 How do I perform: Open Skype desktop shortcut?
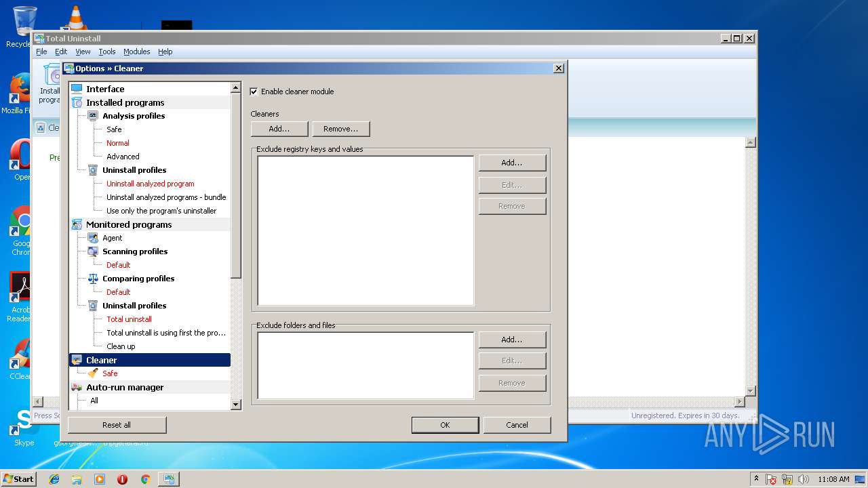(24, 427)
